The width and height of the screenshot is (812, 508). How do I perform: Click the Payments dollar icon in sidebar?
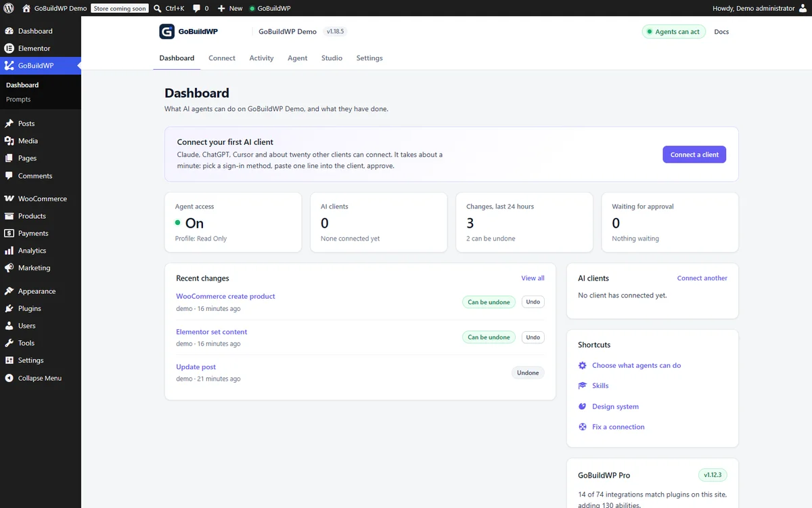9,233
